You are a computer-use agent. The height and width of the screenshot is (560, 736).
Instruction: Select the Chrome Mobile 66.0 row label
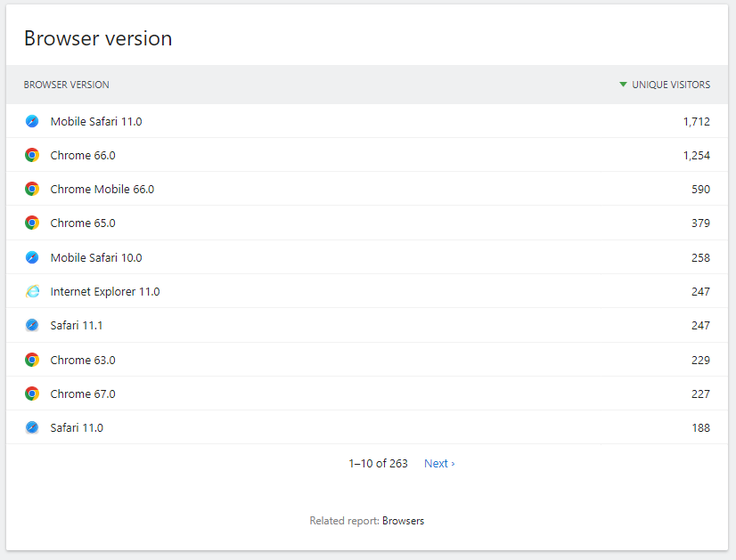click(102, 189)
